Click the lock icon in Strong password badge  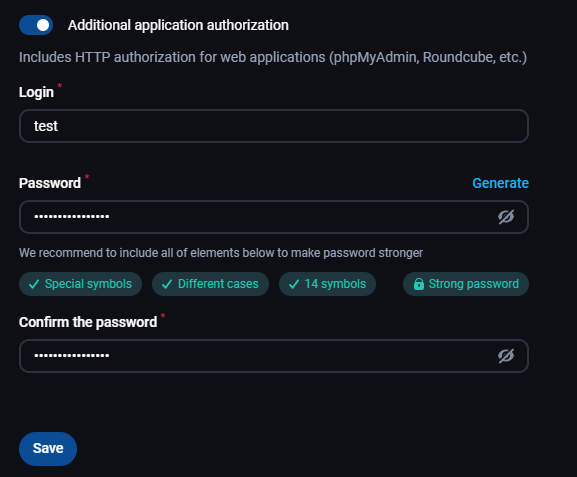(x=419, y=284)
